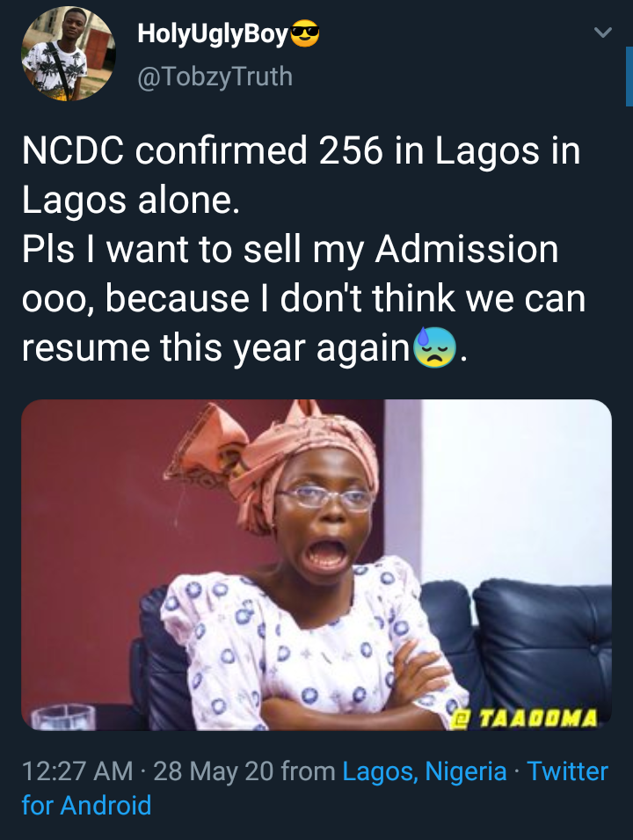Open the attached tweet image
Image resolution: width=633 pixels, height=840 pixels.
(x=316, y=565)
